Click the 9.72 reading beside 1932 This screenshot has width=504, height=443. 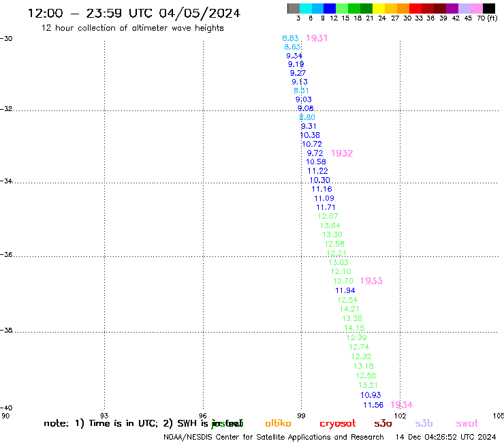click(x=315, y=153)
